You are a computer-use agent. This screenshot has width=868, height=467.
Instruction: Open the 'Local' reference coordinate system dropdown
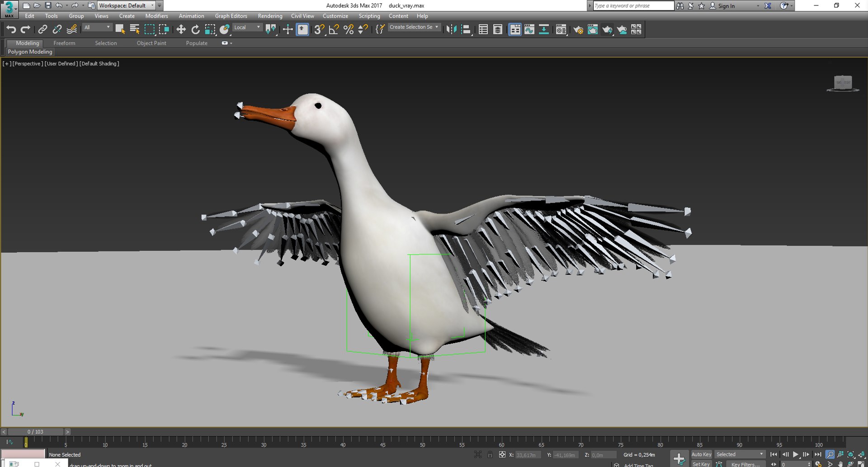(247, 28)
